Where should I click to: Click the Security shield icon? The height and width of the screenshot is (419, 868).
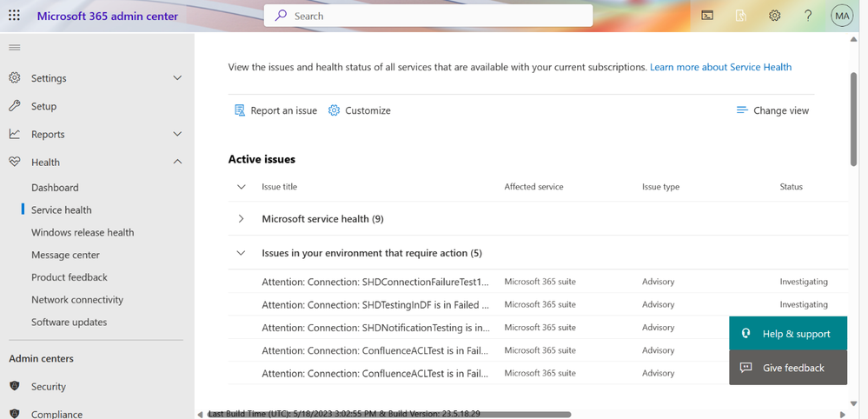15,386
